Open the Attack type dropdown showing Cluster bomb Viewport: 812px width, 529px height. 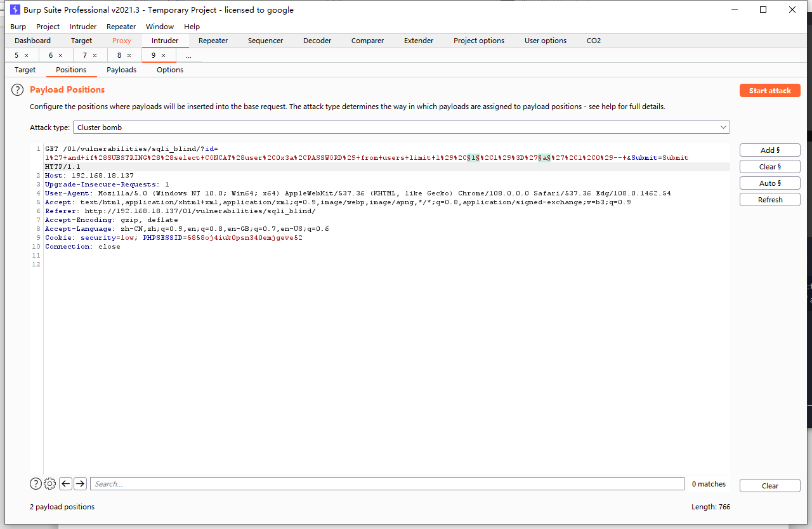pyautogui.click(x=402, y=127)
